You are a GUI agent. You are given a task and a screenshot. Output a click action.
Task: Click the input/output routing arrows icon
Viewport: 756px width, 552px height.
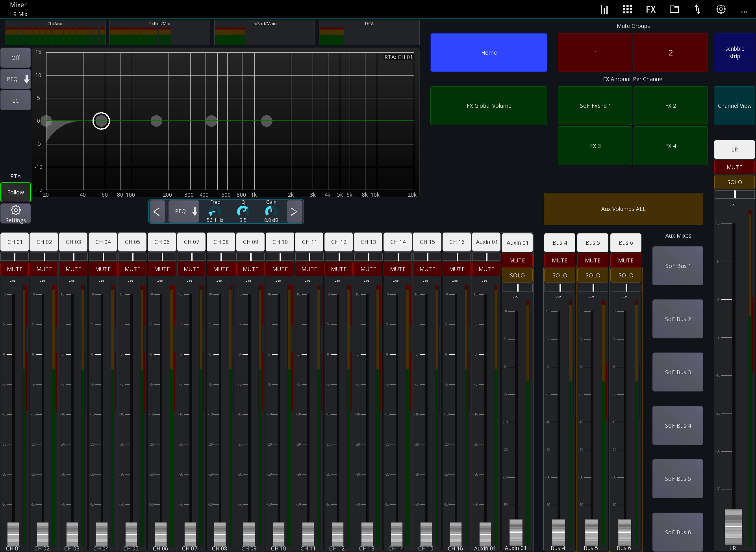(698, 9)
